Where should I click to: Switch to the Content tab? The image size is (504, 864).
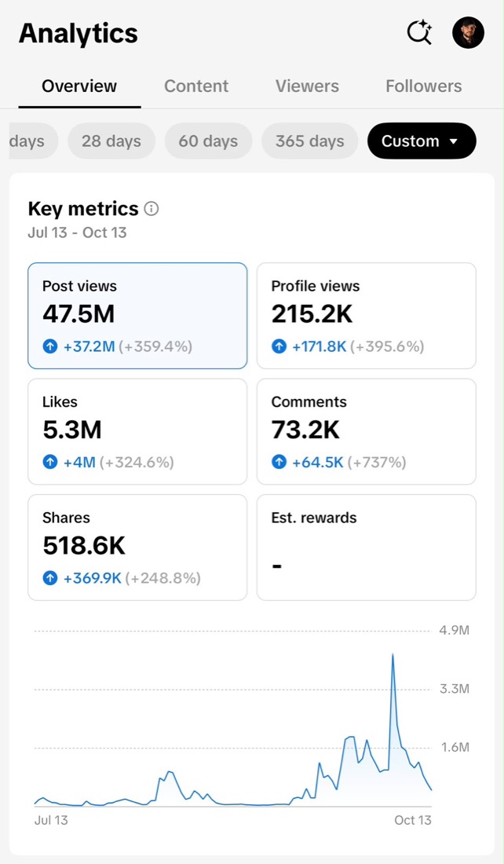click(196, 86)
